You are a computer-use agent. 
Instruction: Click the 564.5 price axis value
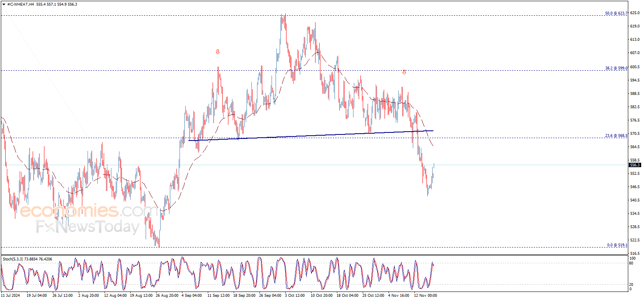pos(635,147)
